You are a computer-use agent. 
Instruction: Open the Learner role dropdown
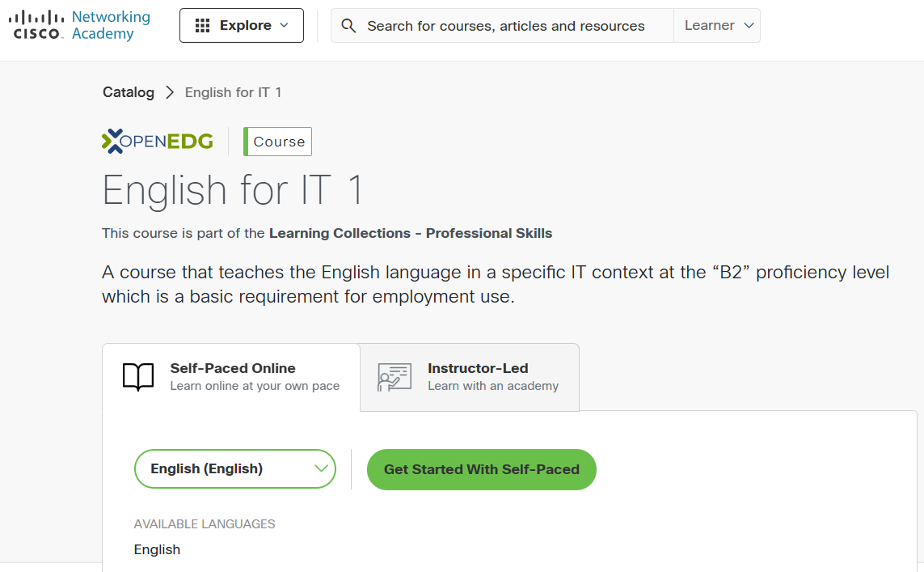(716, 25)
